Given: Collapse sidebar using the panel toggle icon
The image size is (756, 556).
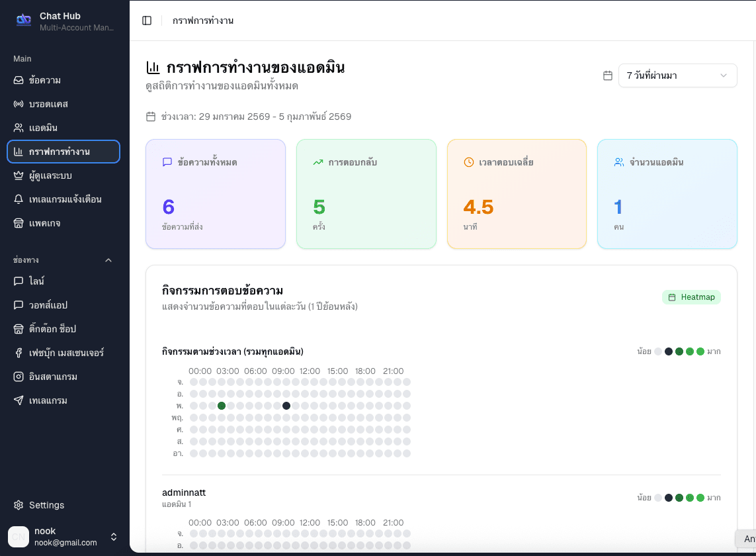Looking at the screenshot, I should point(146,20).
